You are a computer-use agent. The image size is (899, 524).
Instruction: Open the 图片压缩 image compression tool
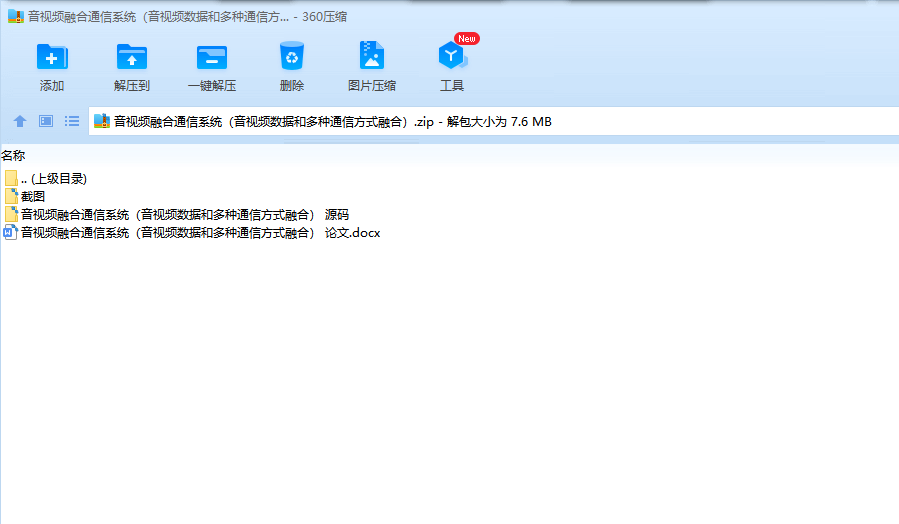[x=372, y=56]
